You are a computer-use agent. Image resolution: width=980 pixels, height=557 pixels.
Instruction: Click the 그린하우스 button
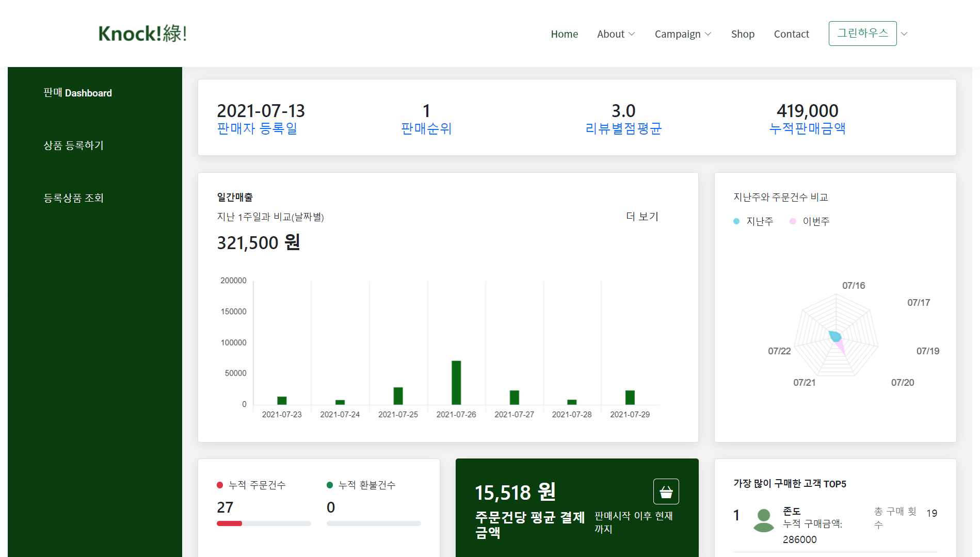(862, 34)
